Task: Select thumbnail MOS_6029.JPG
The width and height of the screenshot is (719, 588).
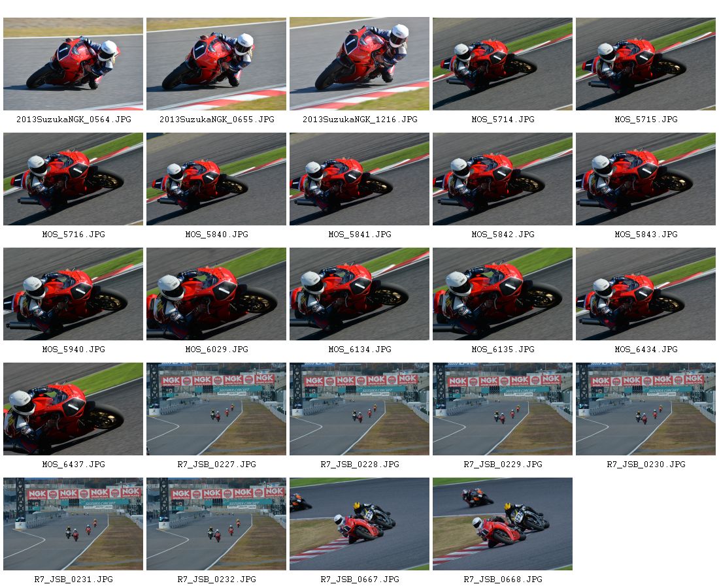Action: pos(216,294)
